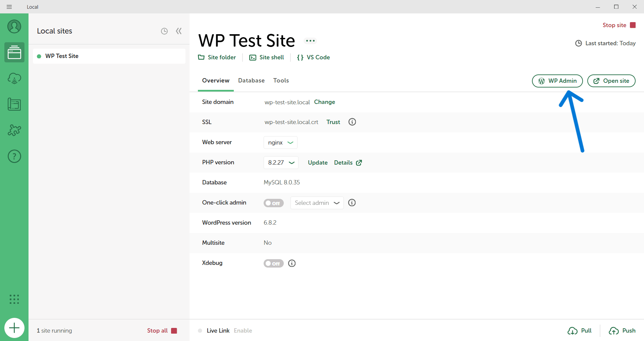This screenshot has width=644, height=341.
Task: Sort sites by recent clock icon
Action: [164, 31]
